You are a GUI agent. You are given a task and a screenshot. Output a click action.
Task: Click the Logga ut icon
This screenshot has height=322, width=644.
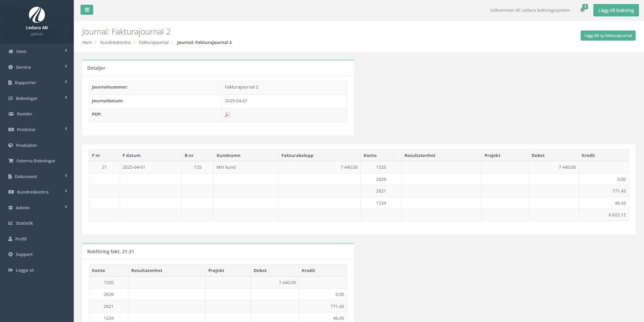click(11, 270)
